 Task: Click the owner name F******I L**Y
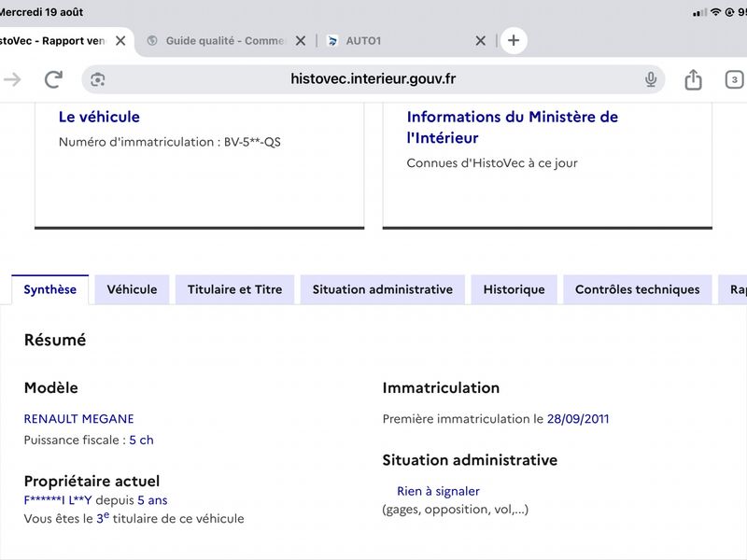click(x=58, y=500)
